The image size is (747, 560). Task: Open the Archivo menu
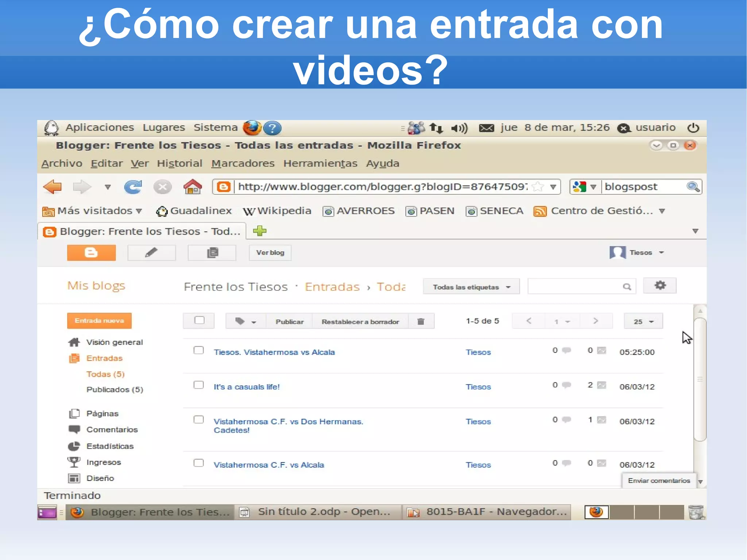tap(62, 163)
